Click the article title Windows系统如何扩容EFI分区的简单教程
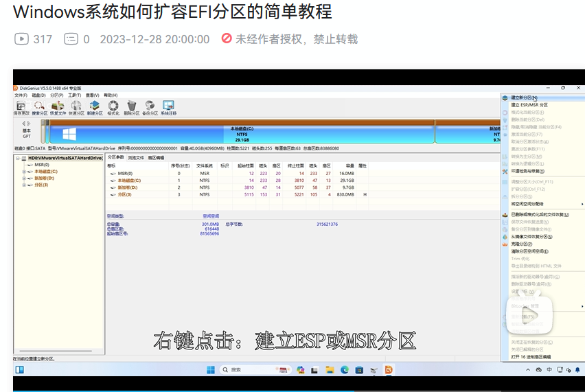585x392 pixels. tap(172, 12)
